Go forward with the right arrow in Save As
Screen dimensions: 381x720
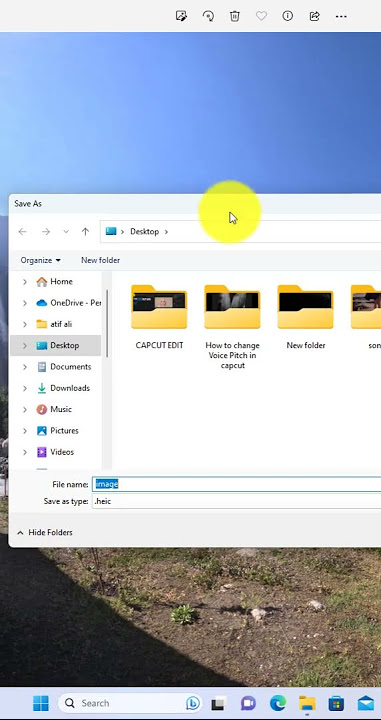[46, 231]
